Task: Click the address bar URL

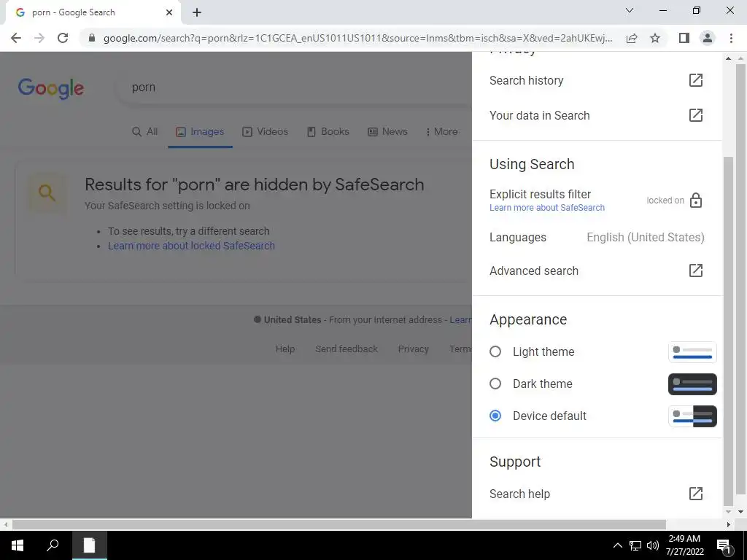Action: tap(357, 38)
